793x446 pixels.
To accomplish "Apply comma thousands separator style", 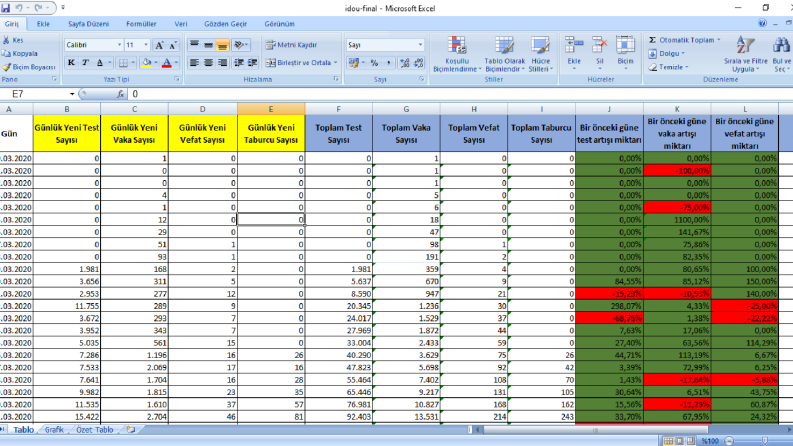I will [388, 63].
